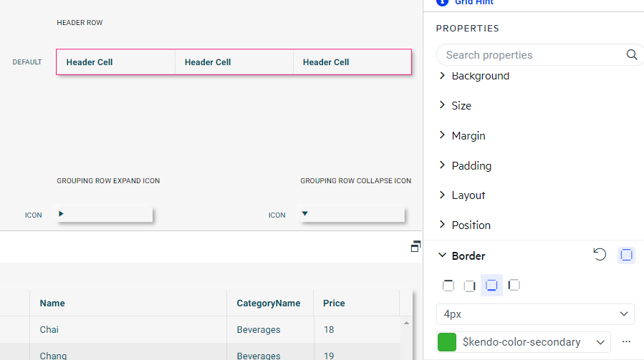Select the top border side icon

(448, 286)
